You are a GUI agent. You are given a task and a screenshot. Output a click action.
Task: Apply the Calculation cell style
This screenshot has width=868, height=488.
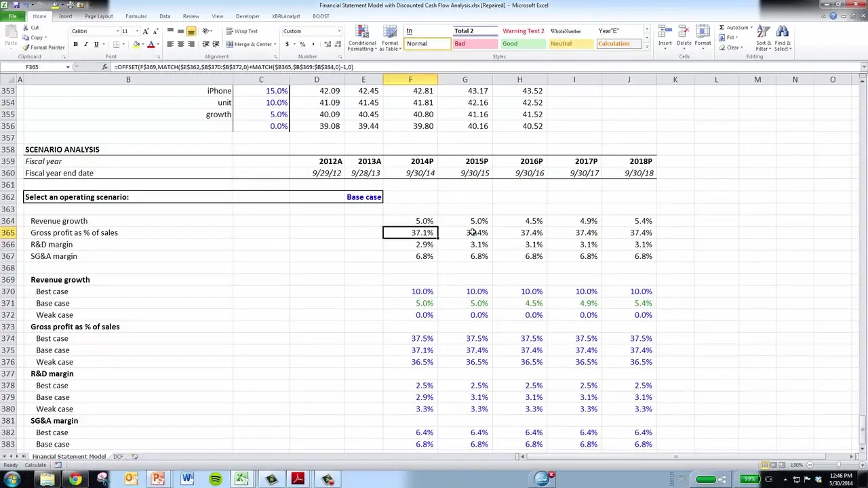(x=618, y=44)
